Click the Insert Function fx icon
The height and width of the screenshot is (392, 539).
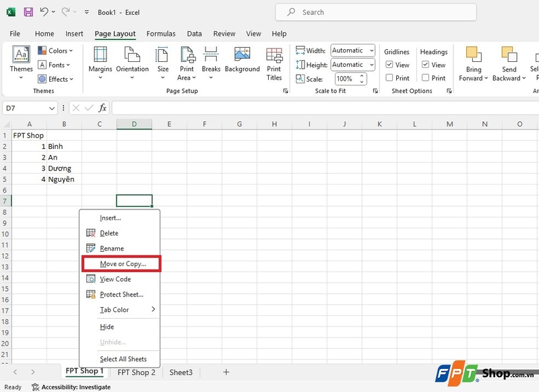point(102,108)
